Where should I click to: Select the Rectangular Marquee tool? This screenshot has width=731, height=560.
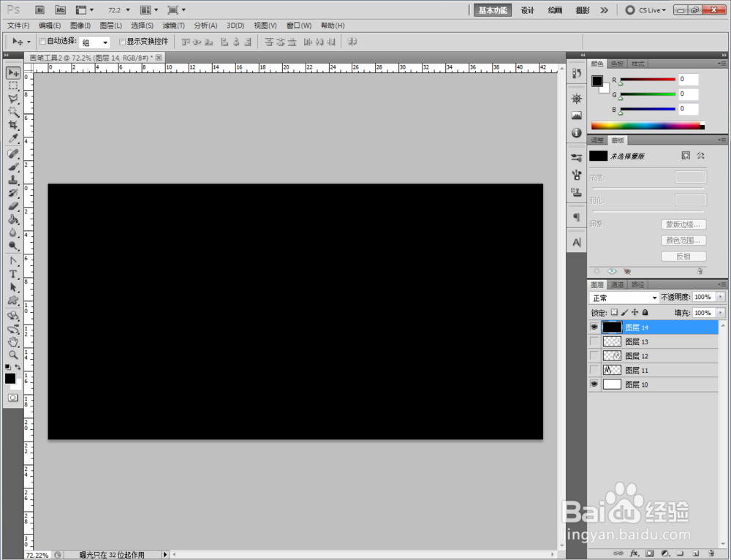click(13, 86)
